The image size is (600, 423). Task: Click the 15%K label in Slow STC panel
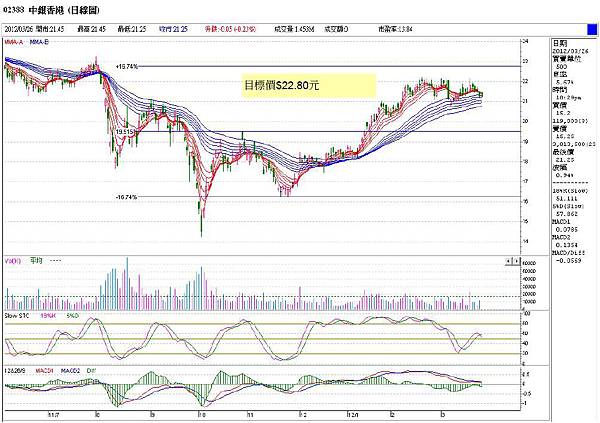click(x=49, y=315)
